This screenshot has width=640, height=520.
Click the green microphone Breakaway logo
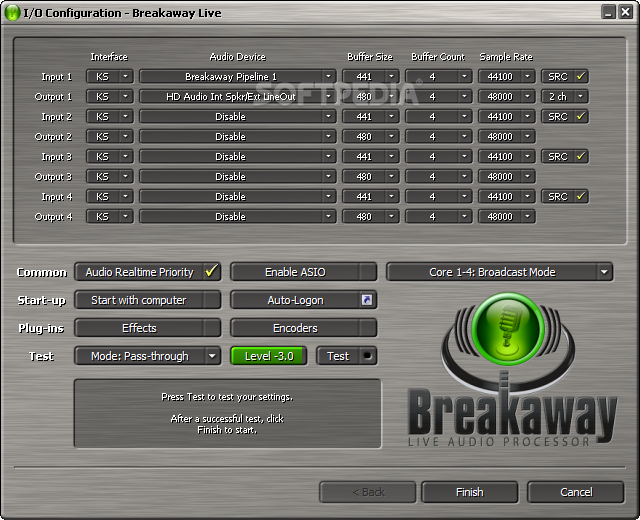508,329
